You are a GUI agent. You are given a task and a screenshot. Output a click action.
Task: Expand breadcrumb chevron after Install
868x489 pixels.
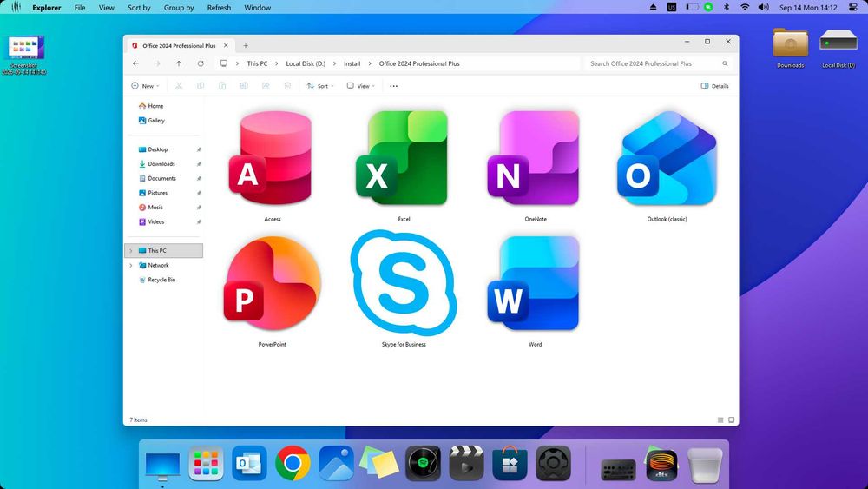(370, 63)
